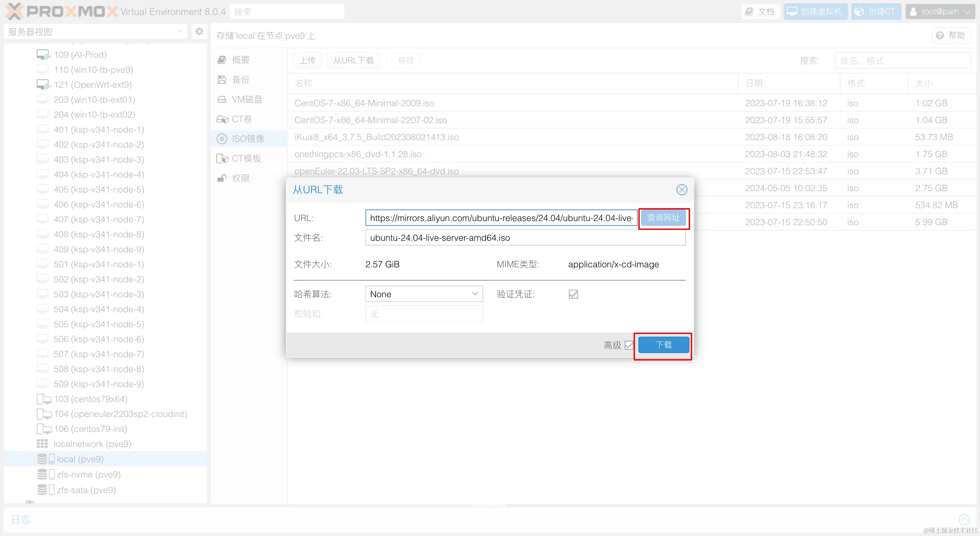Viewport: 980px width, 536px height.
Task: Click the 下载 button to start download
Action: [663, 345]
